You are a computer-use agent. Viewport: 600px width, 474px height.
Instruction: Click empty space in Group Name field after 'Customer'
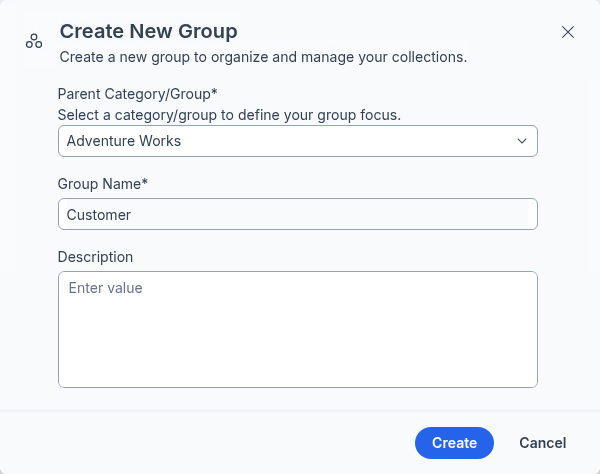tap(350, 214)
